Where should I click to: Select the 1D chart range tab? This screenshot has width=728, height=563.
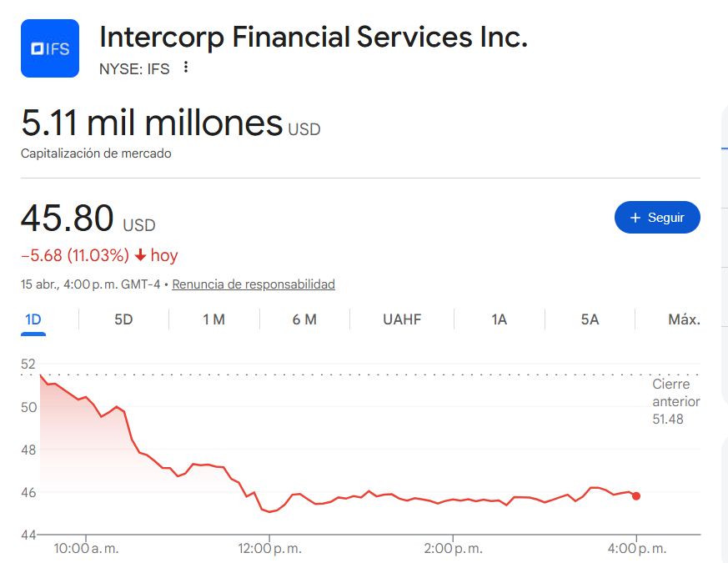click(33, 319)
